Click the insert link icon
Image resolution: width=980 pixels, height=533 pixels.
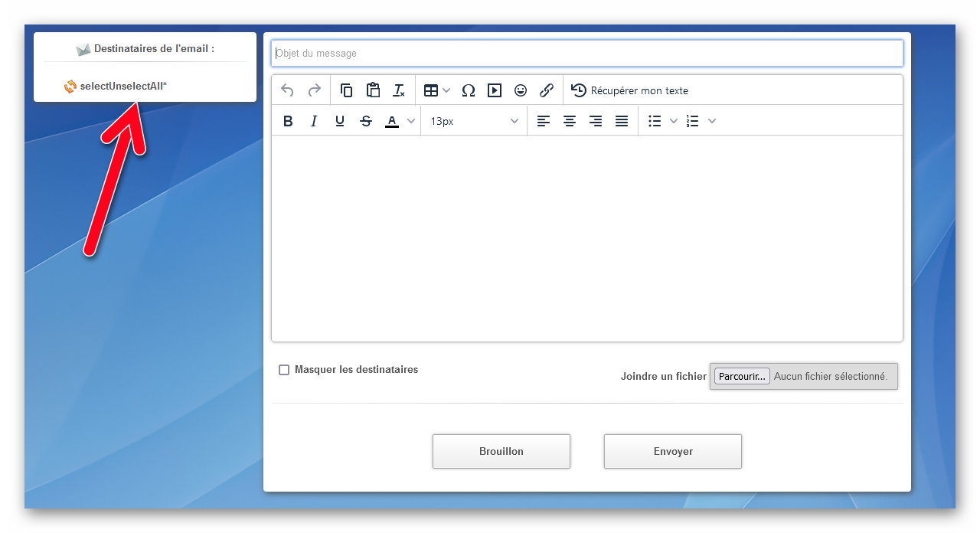547,90
